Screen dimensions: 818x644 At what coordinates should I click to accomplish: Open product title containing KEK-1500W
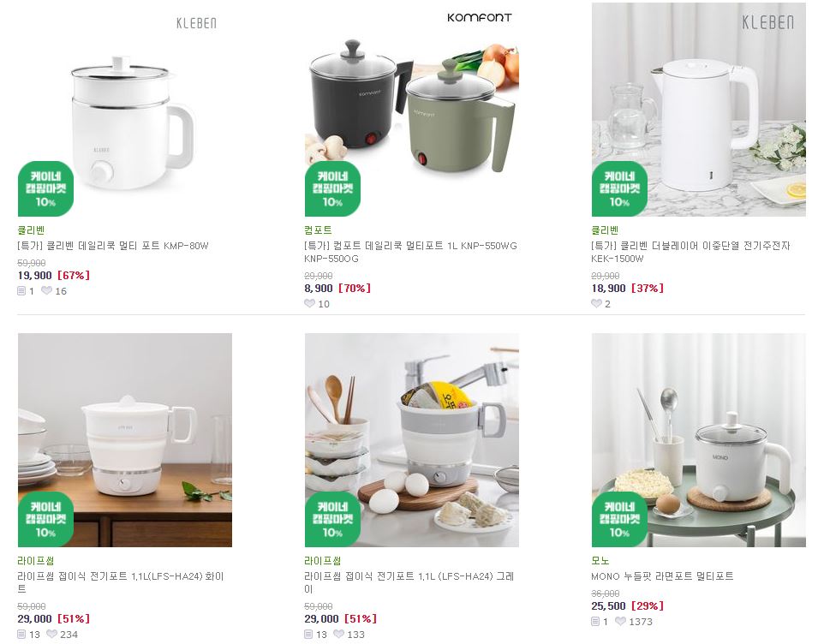[690, 252]
